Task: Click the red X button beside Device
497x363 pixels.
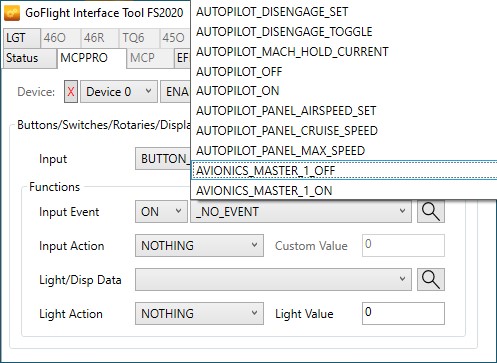Action: pos(71,92)
